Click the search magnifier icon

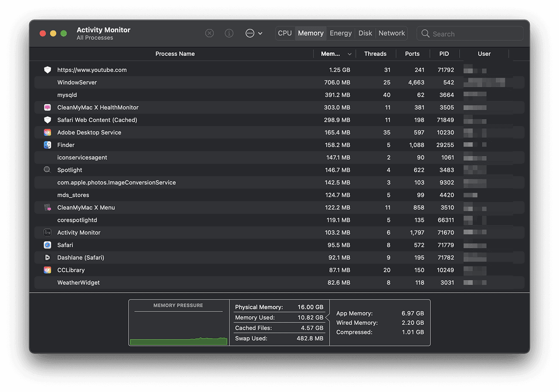pos(426,34)
